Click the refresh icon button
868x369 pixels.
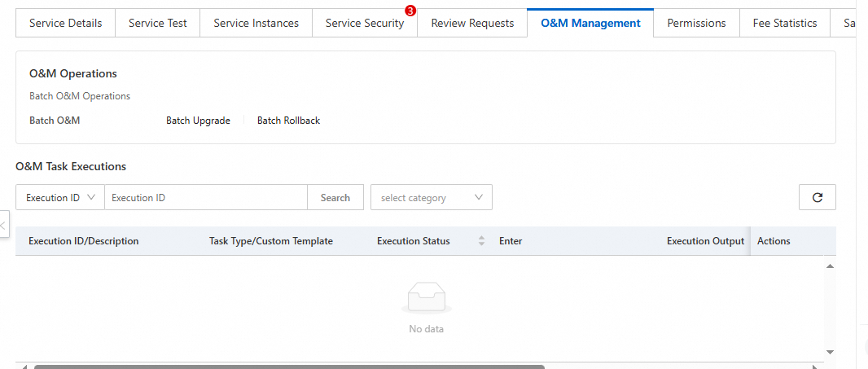pyautogui.click(x=817, y=197)
